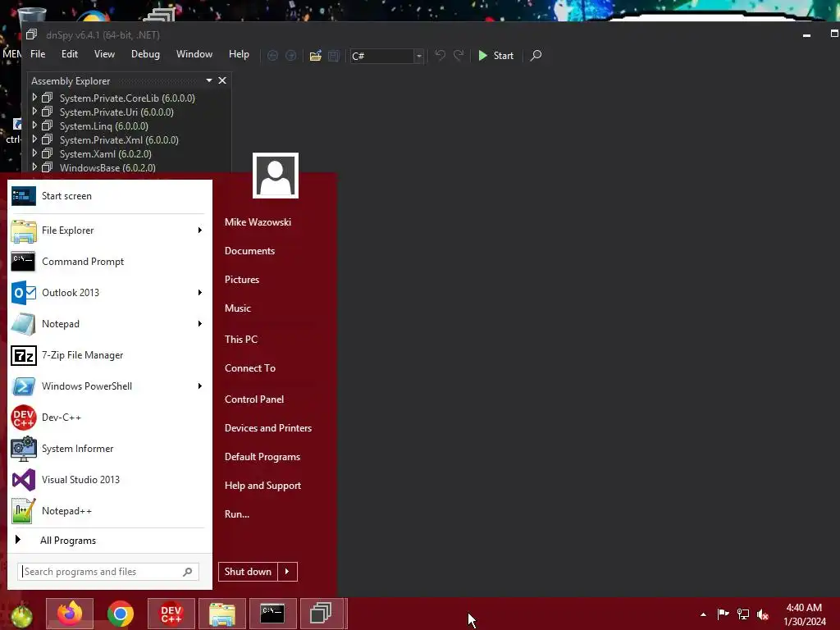Select System.Private.Xml (6.0.0.0) in the tree
840x630 pixels.
click(119, 139)
